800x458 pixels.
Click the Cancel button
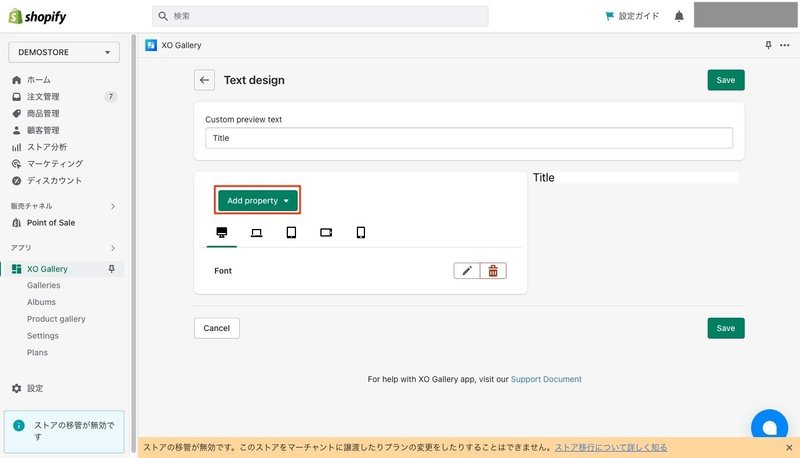tap(216, 328)
